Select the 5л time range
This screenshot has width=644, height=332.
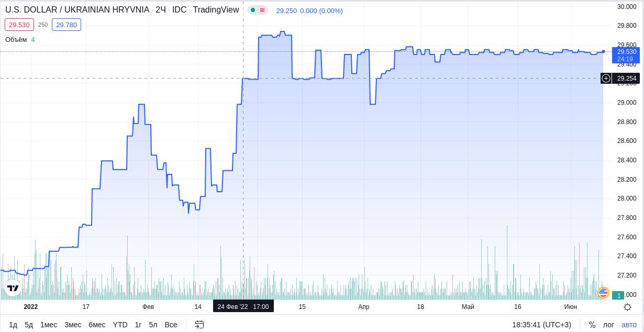click(x=153, y=325)
